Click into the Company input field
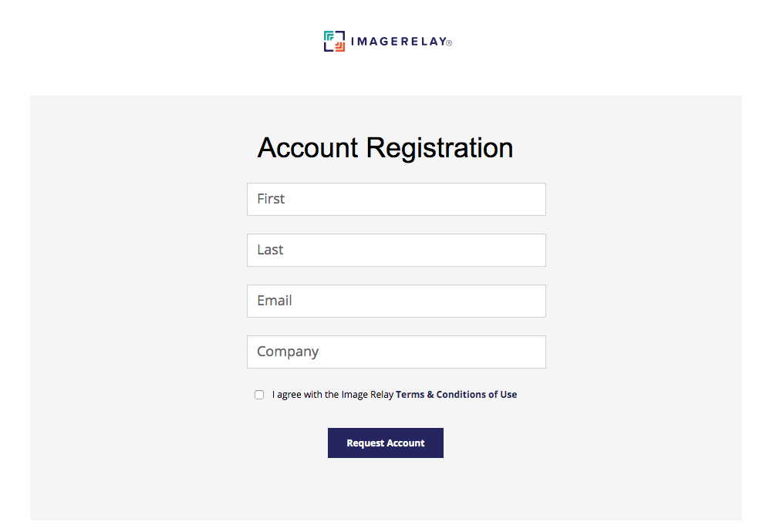Viewport: 783px width, 532px height. (397, 352)
